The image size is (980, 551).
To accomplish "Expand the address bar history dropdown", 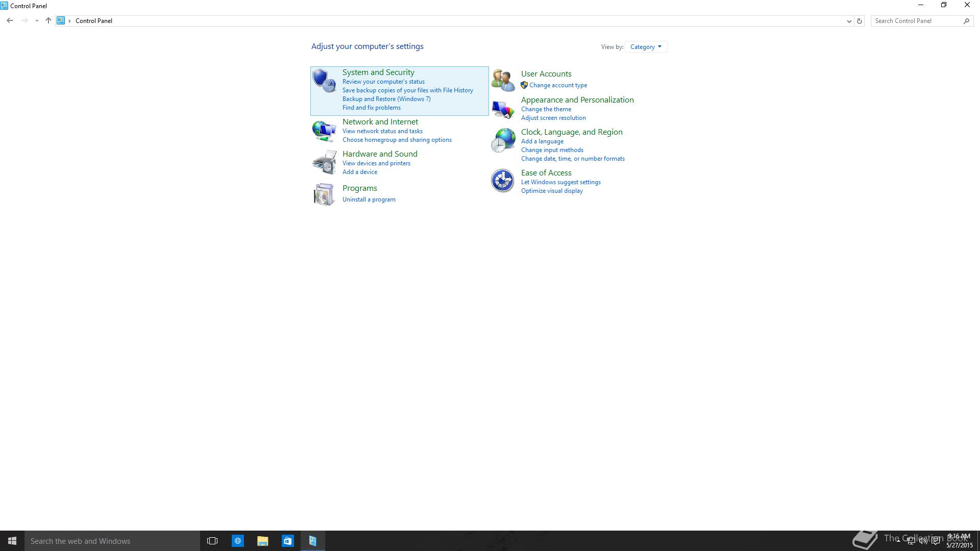I will (849, 21).
